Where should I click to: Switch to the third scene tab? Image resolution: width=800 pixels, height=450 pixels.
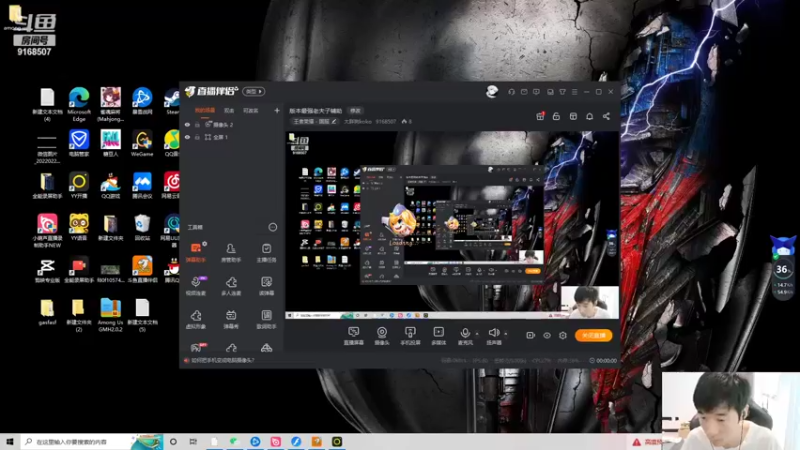pos(250,111)
